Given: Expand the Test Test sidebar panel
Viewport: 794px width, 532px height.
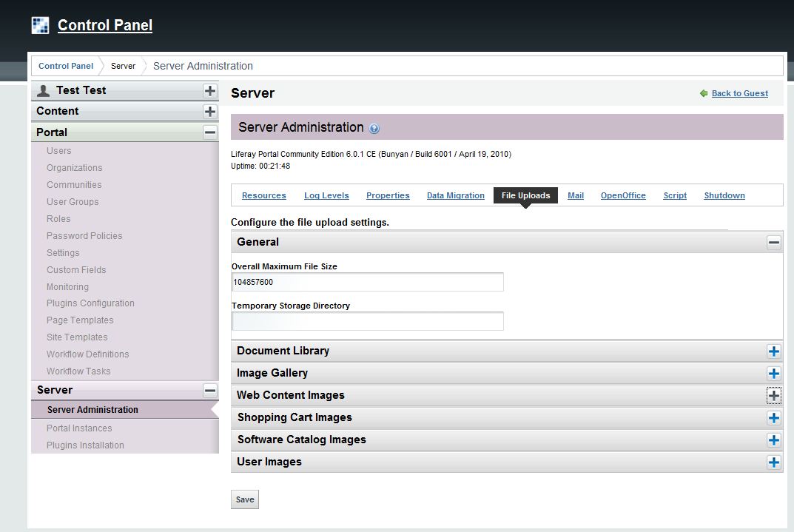Looking at the screenshot, I should click(210, 90).
